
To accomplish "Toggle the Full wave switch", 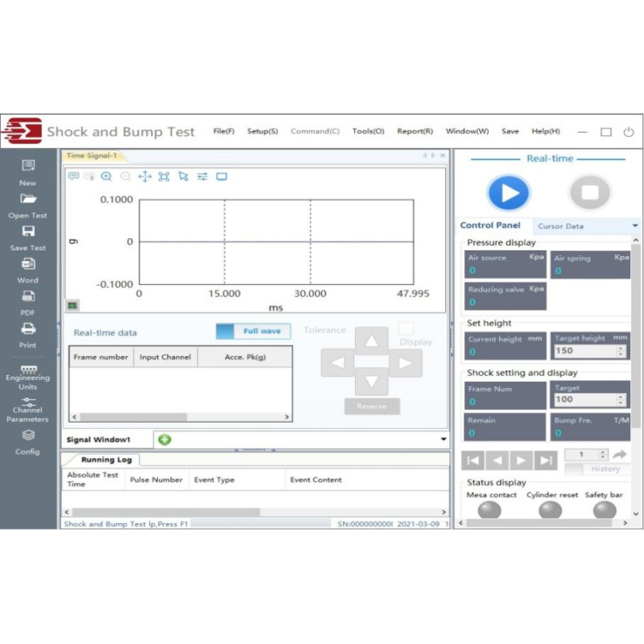I will 254,331.
